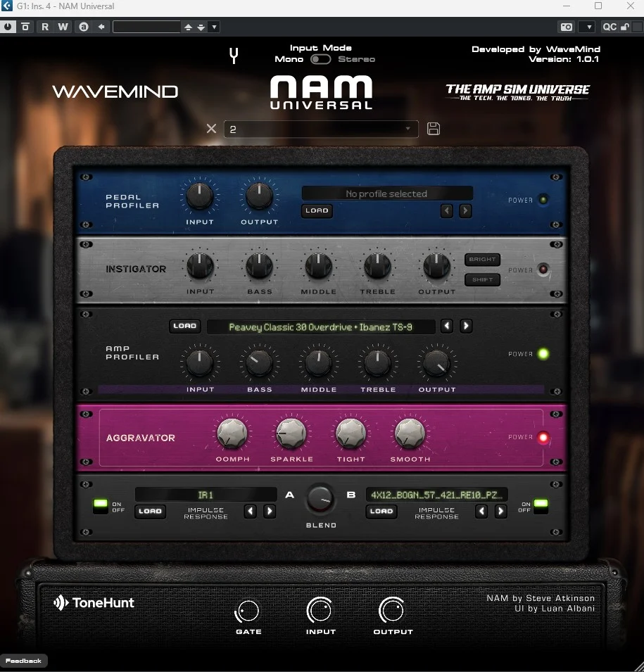Enable the Instigator BRIGHT button
Screen dimensions: 644x672
pos(482,259)
